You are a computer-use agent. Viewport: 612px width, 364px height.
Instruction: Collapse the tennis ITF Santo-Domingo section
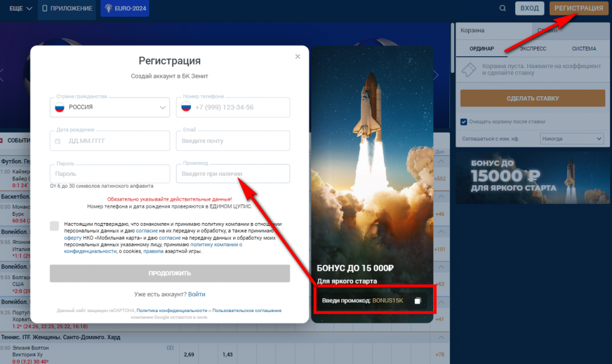tap(441, 338)
